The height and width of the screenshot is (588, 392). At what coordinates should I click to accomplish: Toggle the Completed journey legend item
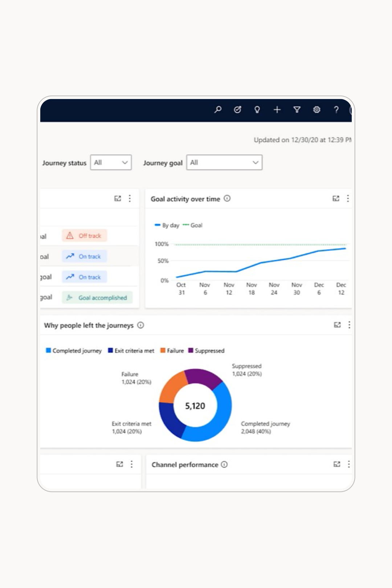click(x=74, y=351)
